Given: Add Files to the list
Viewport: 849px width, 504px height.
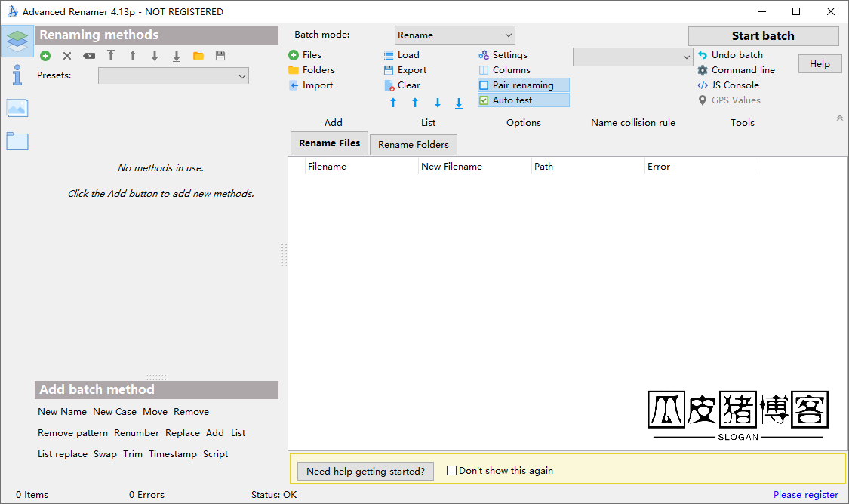Looking at the screenshot, I should click(x=305, y=54).
